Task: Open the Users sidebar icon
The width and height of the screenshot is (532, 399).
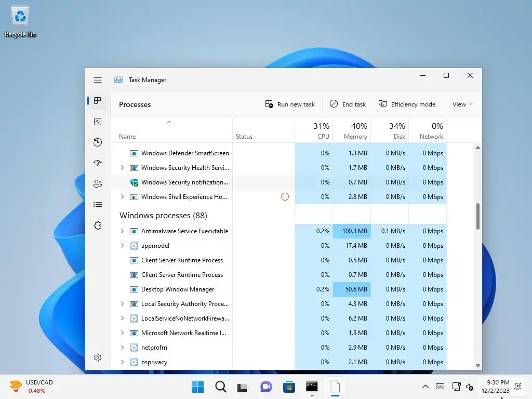Action: [x=98, y=183]
